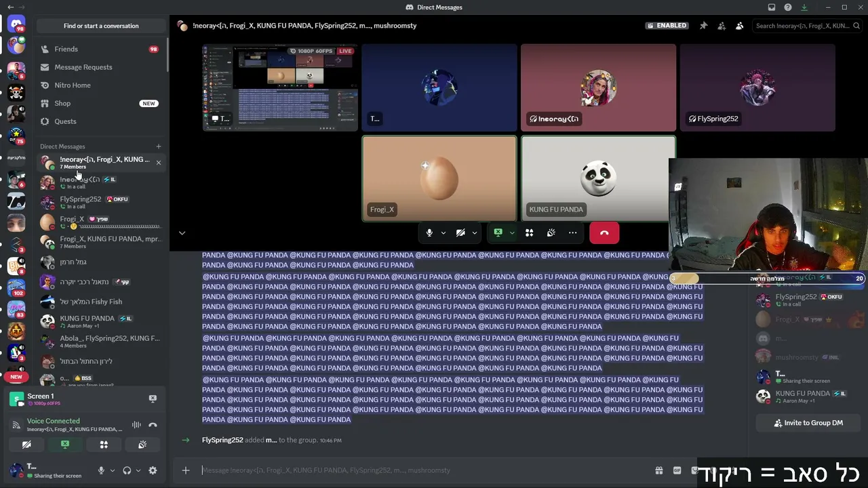Mute microphone in the user panel

pyautogui.click(x=101, y=470)
